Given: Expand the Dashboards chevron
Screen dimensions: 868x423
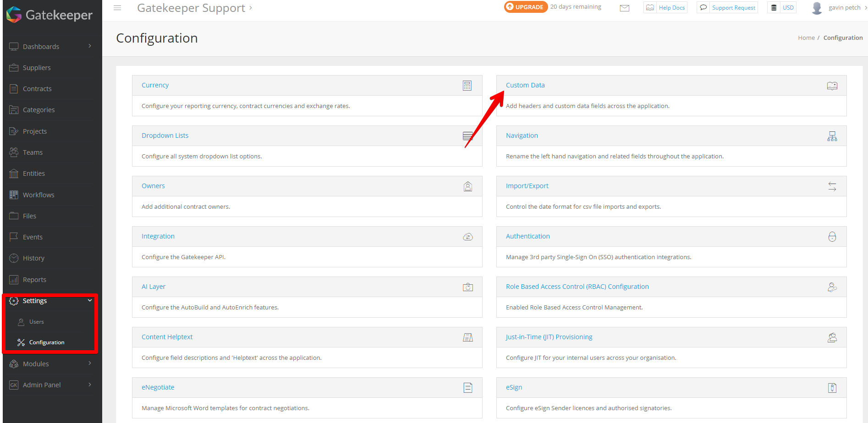Looking at the screenshot, I should pyautogui.click(x=90, y=46).
